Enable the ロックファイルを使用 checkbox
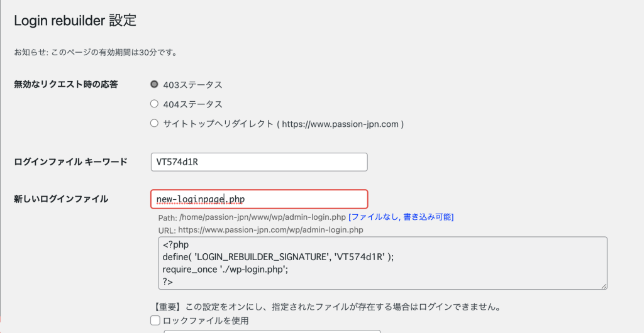This screenshot has height=333, width=644. [x=155, y=320]
